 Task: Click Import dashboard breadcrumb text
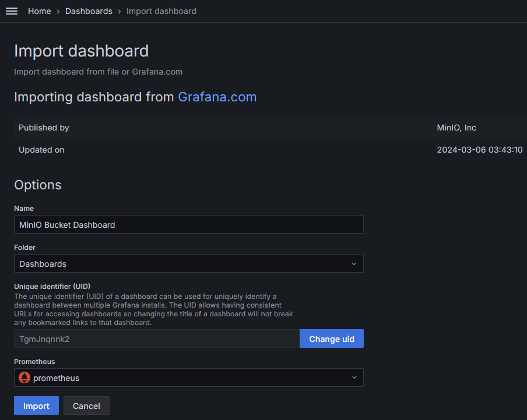tap(161, 11)
